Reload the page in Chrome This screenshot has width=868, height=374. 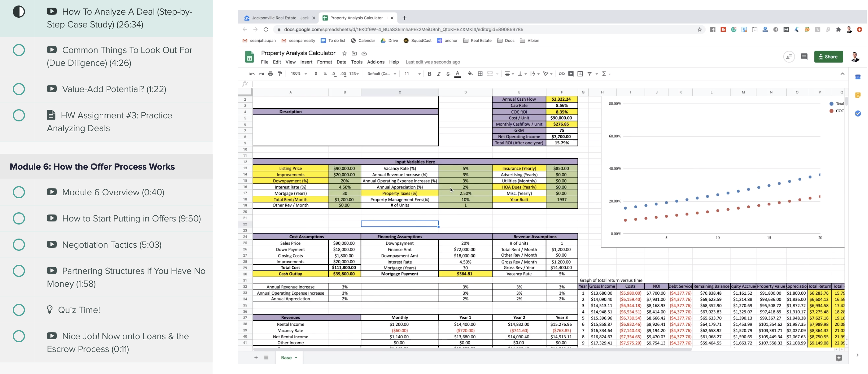(266, 29)
